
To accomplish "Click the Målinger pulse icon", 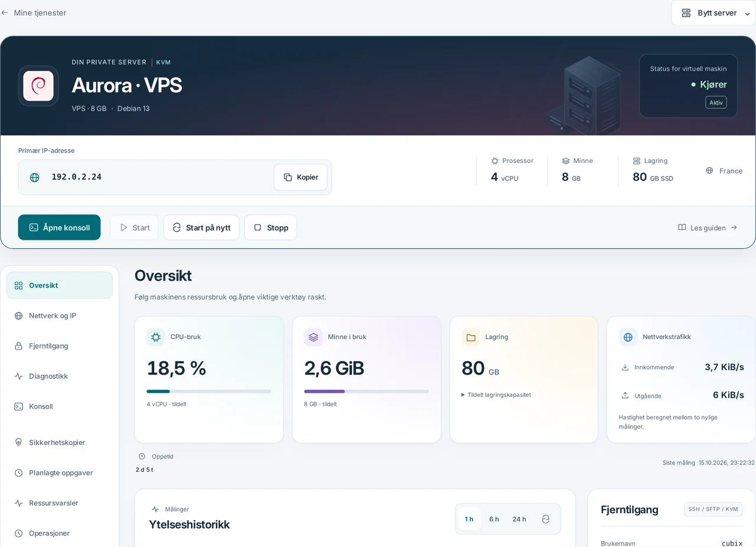I will 155,509.
